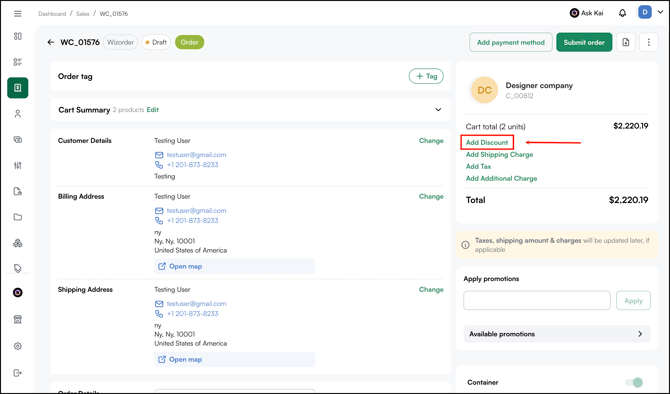This screenshot has width=670, height=394.
Task: Open the hamburger menu icon
Action: coord(18,14)
